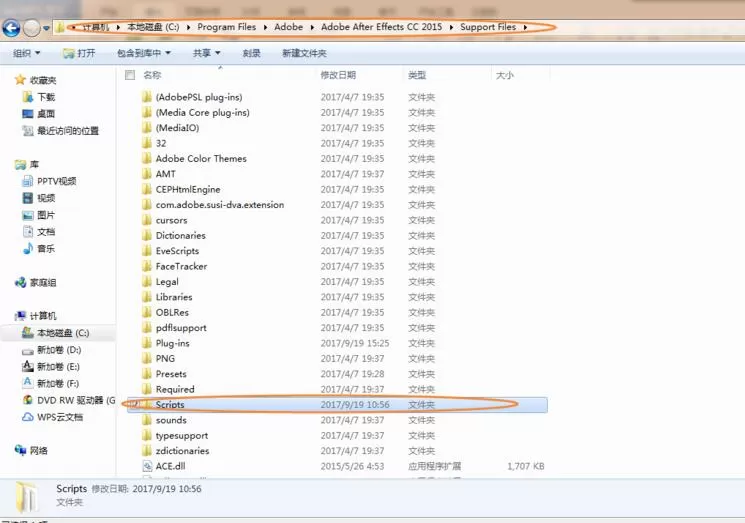Expand arrow after Adobe breadcrumb
Viewport: 745px width, 523px height.
click(x=312, y=28)
